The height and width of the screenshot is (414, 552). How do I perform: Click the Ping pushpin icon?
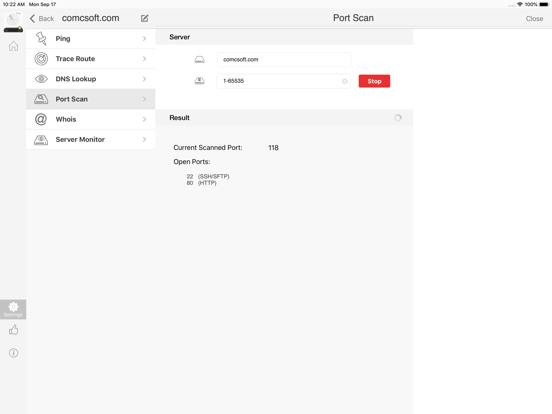pyautogui.click(x=41, y=38)
